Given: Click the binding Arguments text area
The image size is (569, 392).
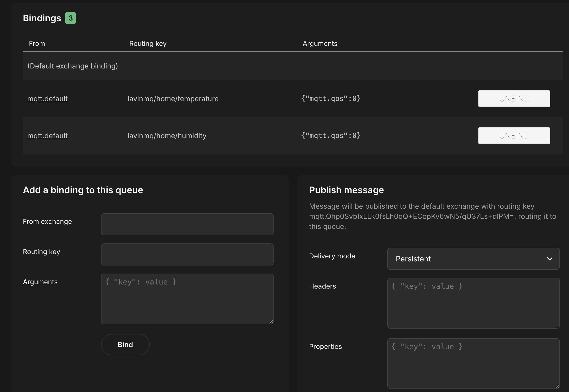Looking at the screenshot, I should coord(187,299).
